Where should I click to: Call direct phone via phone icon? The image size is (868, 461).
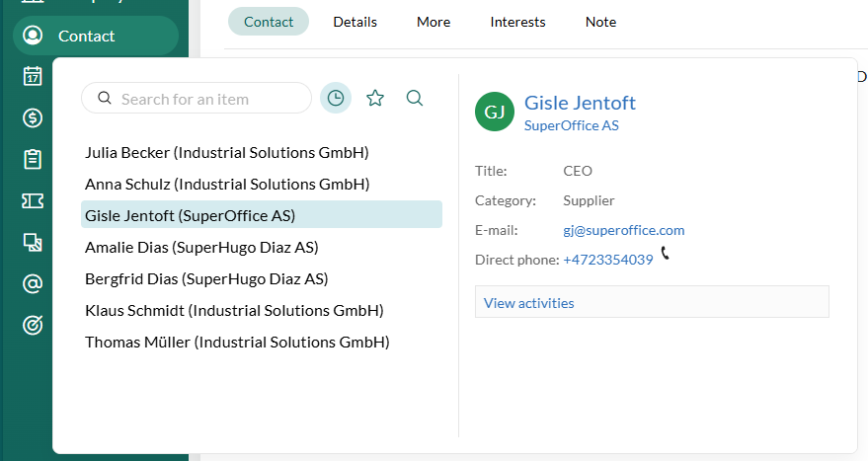(x=665, y=253)
